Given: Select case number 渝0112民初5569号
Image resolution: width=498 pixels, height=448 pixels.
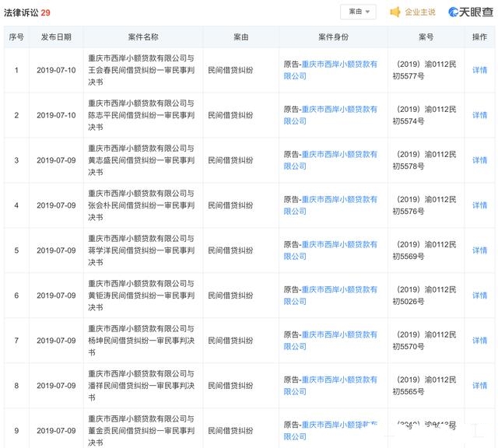Looking at the screenshot, I should (425, 250).
